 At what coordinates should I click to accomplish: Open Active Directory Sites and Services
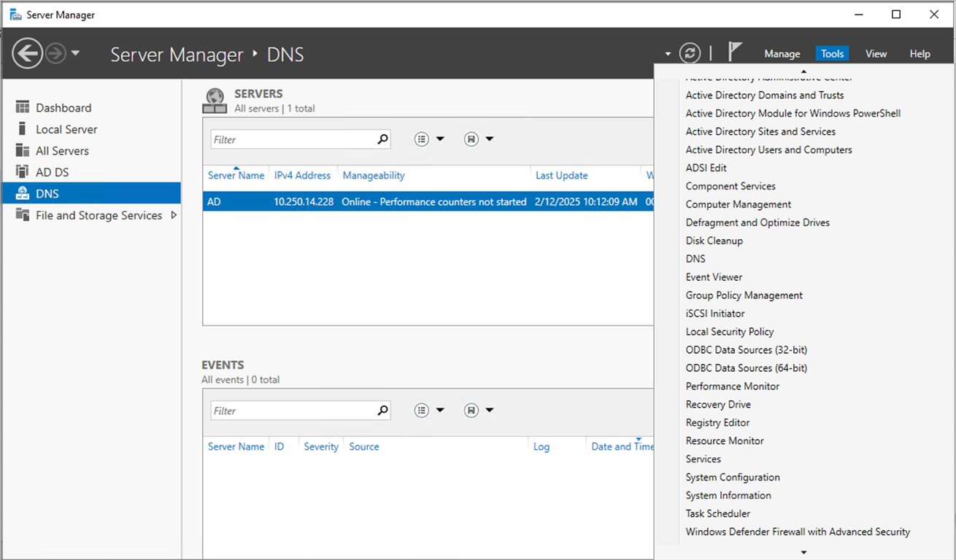[760, 131]
